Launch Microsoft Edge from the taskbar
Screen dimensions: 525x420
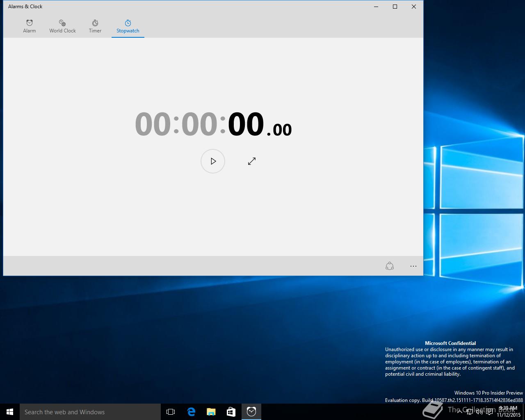[x=191, y=412]
